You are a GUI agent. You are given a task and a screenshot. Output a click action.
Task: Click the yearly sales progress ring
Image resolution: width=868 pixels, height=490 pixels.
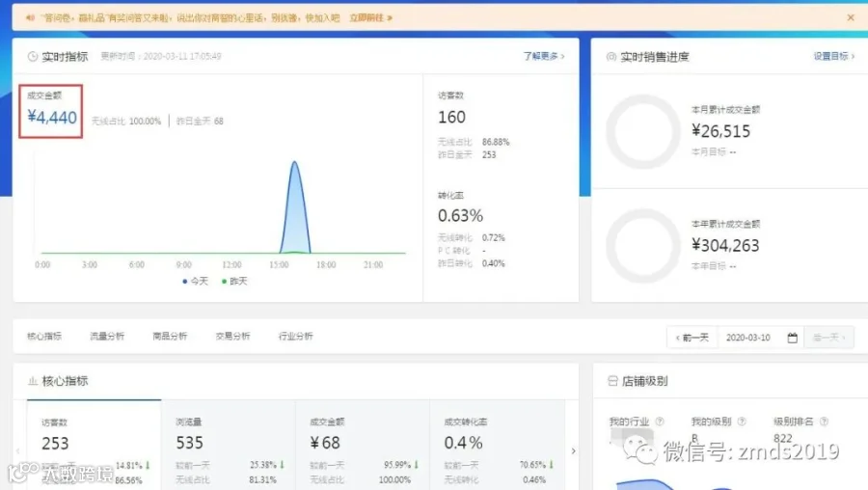642,246
